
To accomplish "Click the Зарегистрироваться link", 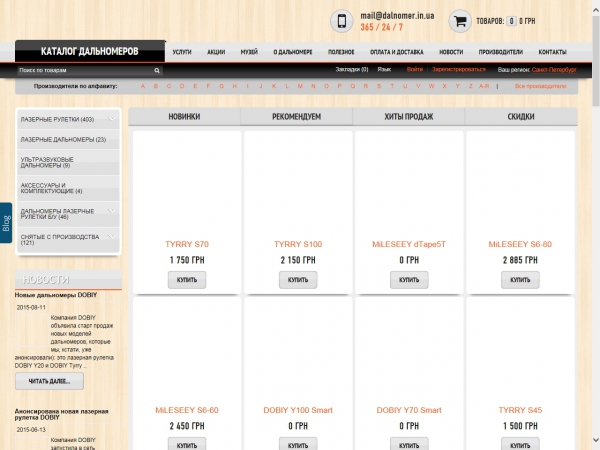I will 459,69.
